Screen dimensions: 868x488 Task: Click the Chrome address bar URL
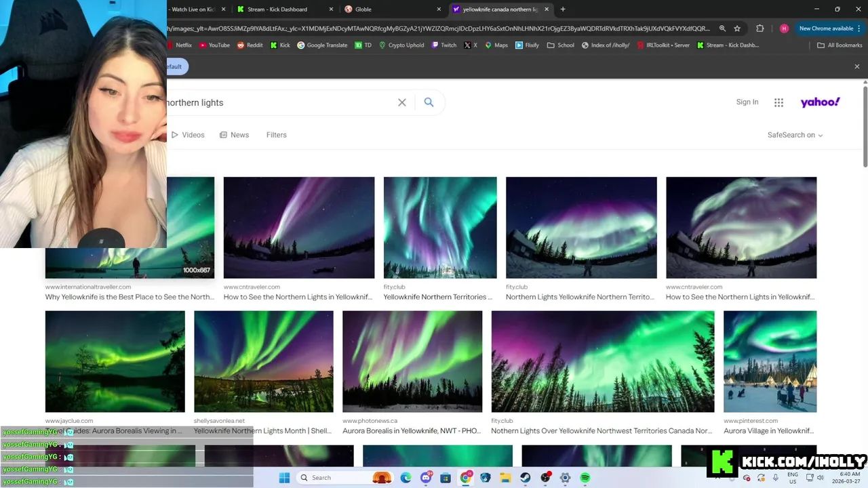pyautogui.click(x=438, y=28)
